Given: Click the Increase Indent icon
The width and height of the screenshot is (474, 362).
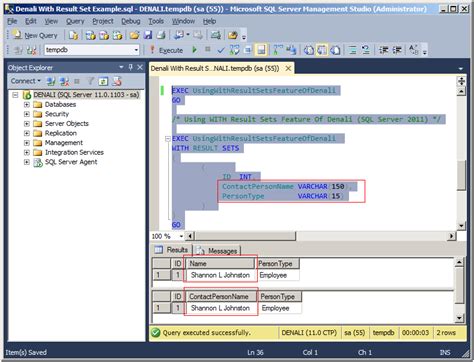Looking at the screenshot, I should click(x=397, y=50).
